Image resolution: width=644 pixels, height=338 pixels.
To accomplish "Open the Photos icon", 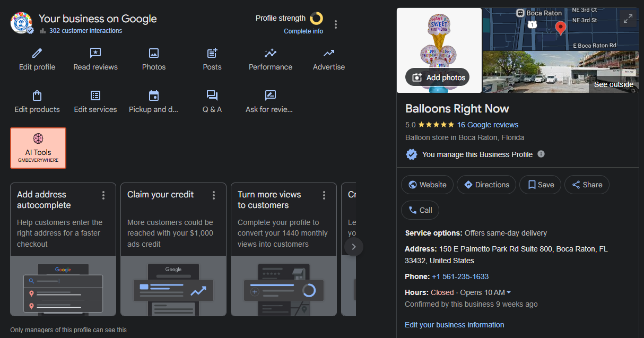I will click(154, 54).
